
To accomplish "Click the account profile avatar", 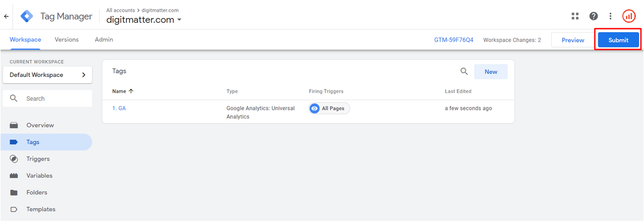I will coord(629,16).
